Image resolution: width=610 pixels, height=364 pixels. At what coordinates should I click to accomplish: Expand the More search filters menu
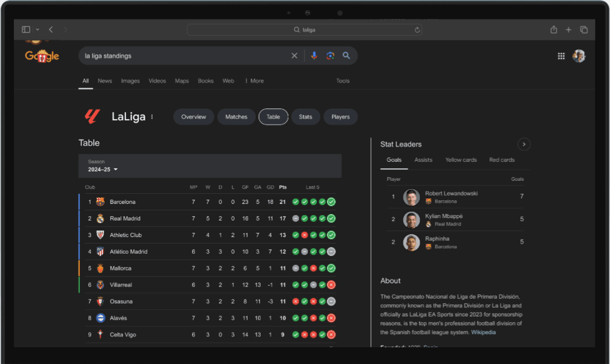(254, 81)
